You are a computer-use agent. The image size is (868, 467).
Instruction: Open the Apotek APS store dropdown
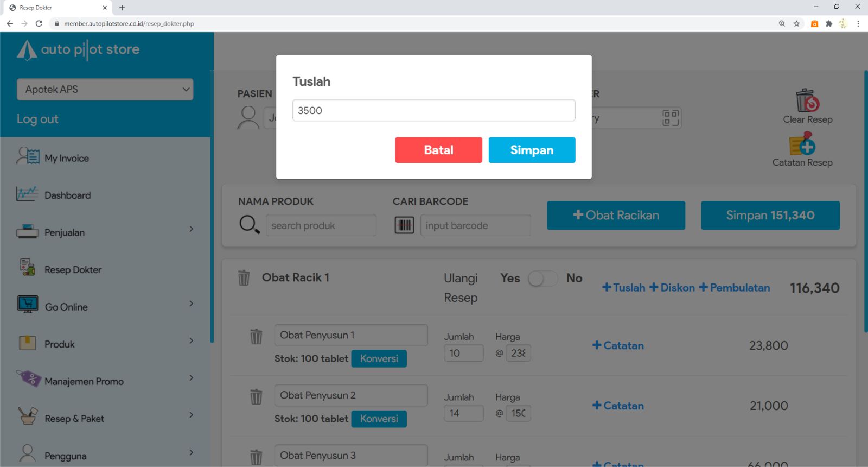(x=105, y=90)
